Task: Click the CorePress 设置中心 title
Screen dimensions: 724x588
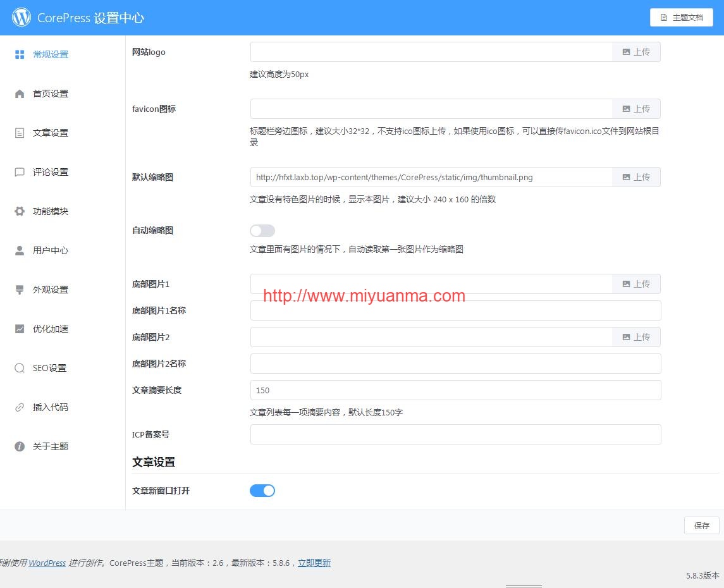Action: click(91, 18)
